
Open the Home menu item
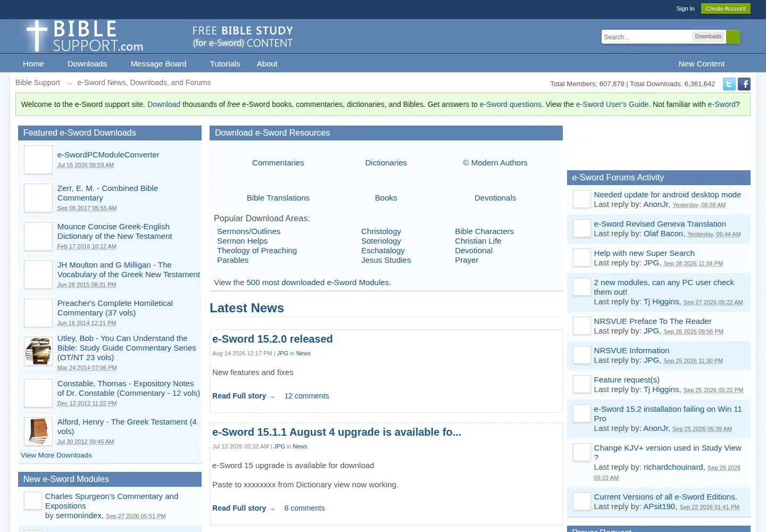pyautogui.click(x=34, y=64)
